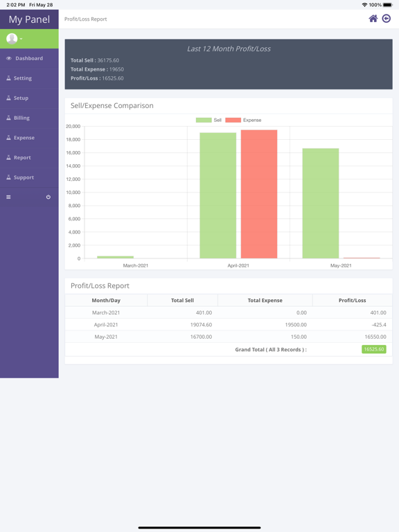Select the March-2021 table row label
Viewport: 399px width, 532px height.
tap(106, 312)
